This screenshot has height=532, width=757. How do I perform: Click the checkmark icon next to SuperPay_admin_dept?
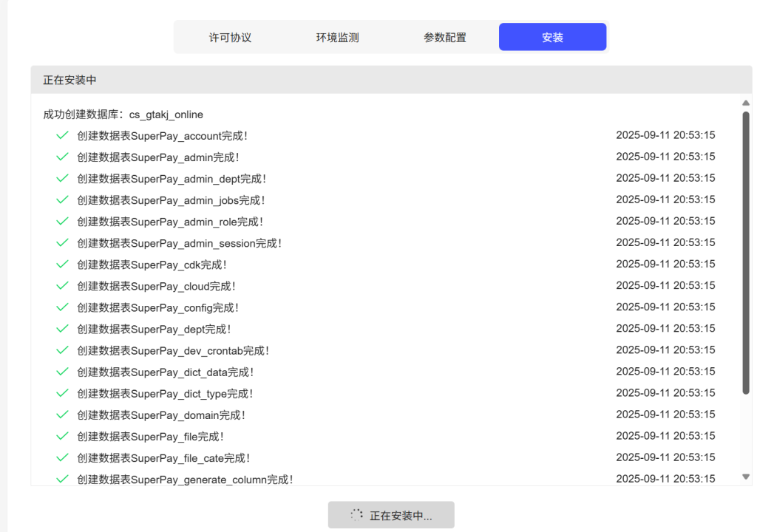(x=62, y=178)
